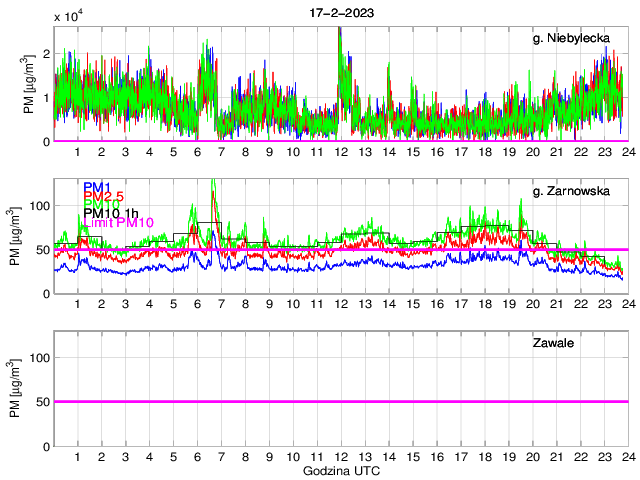640x480 pixels.
Task: Click the spike at hour 12 in top plot
Action: (340, 32)
